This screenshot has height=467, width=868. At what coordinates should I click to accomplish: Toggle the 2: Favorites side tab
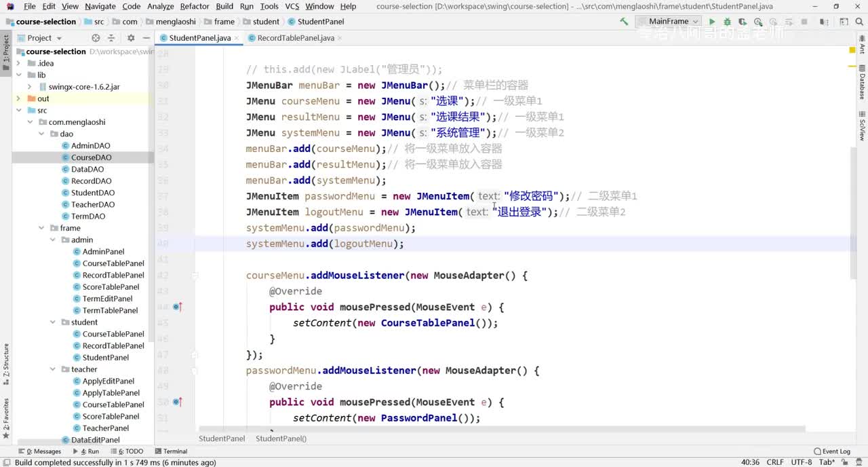[6, 417]
